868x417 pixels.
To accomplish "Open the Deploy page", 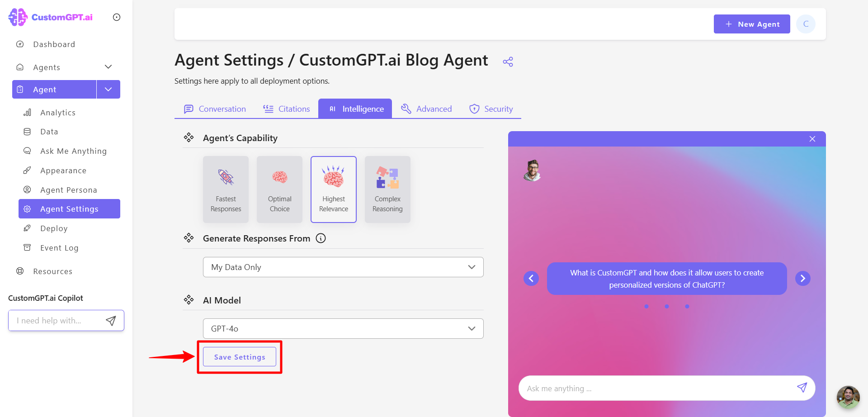I will [x=54, y=228].
